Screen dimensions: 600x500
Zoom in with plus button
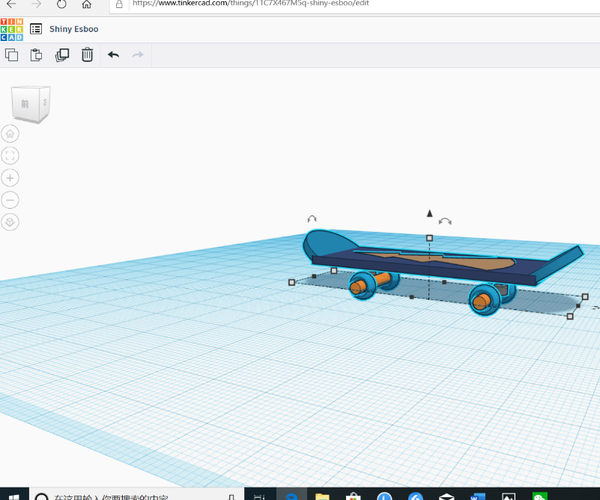point(10,178)
